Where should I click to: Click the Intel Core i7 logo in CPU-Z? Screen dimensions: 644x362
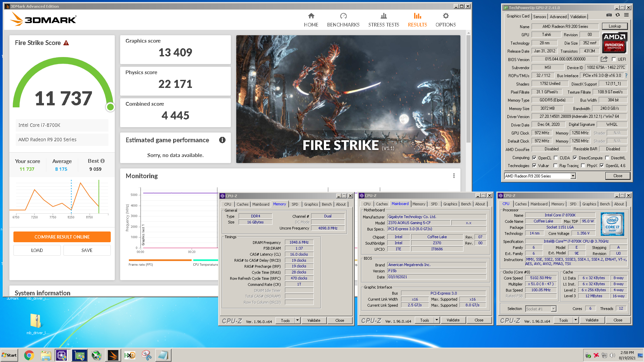click(612, 224)
